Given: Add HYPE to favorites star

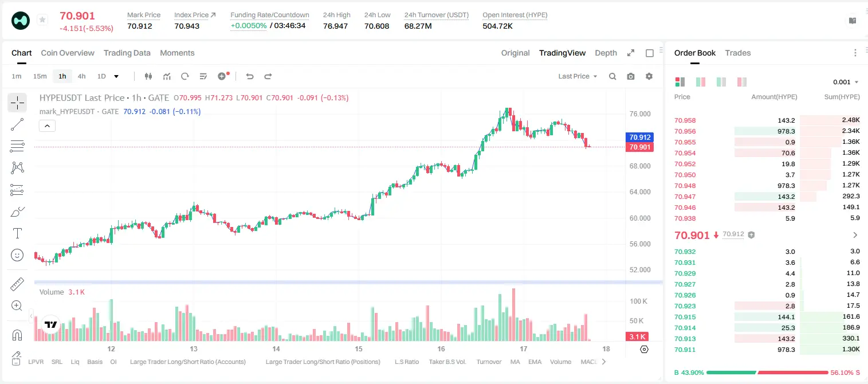Looking at the screenshot, I should [x=42, y=20].
